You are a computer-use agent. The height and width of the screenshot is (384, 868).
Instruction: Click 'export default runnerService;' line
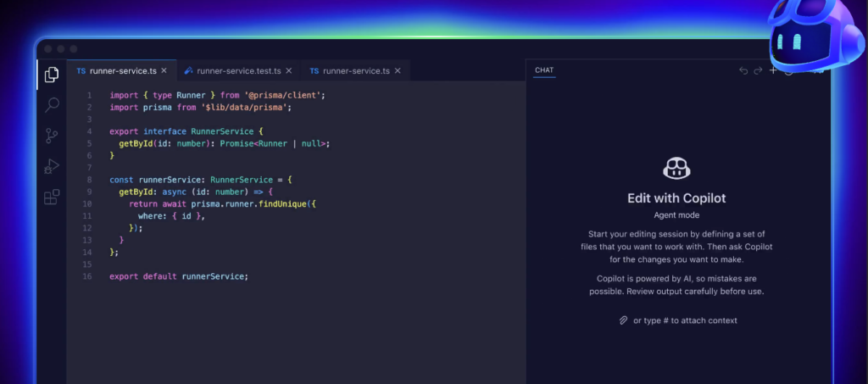tap(179, 276)
